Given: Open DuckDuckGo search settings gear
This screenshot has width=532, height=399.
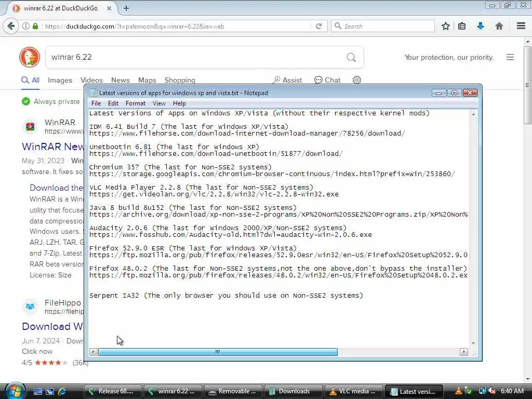Looking at the screenshot, I should click(356, 80).
